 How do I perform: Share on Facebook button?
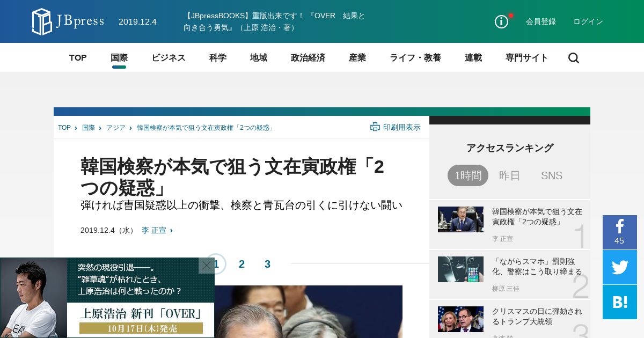(x=620, y=232)
